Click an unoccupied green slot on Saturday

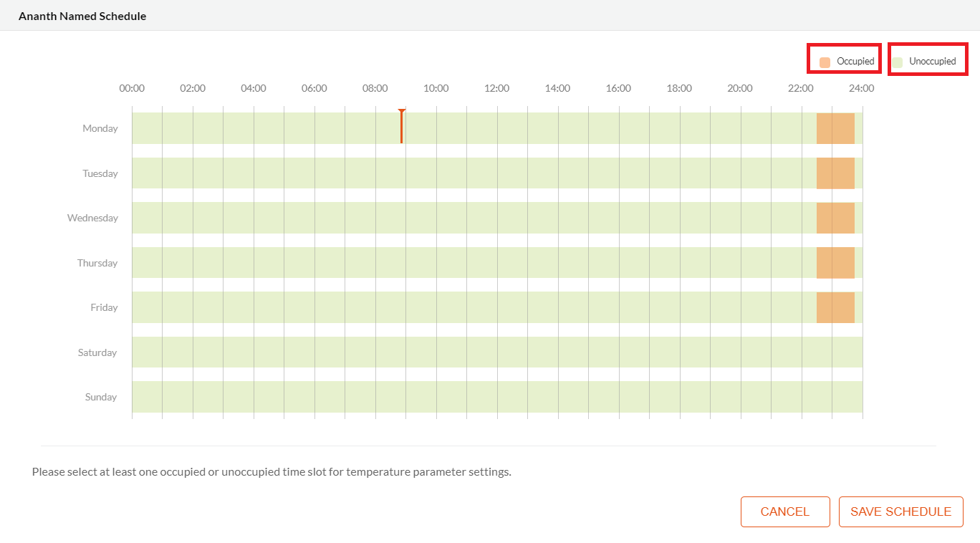pos(430,352)
